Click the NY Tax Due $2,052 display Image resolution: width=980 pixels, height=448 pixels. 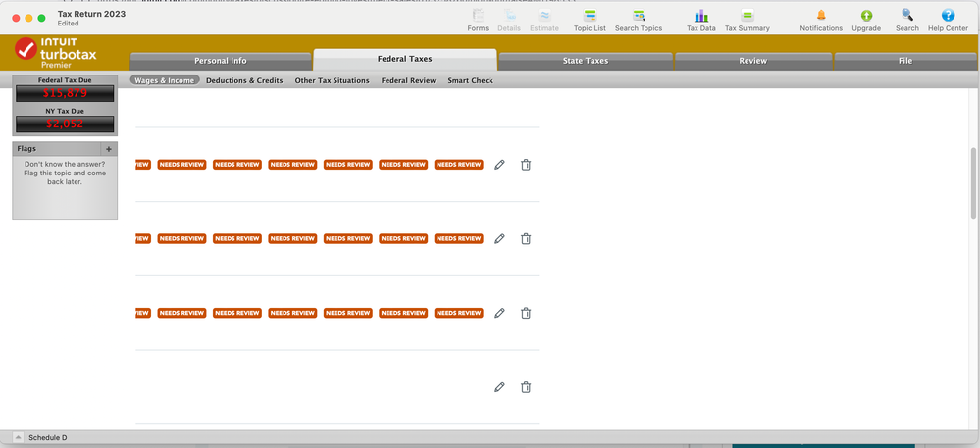tap(65, 124)
